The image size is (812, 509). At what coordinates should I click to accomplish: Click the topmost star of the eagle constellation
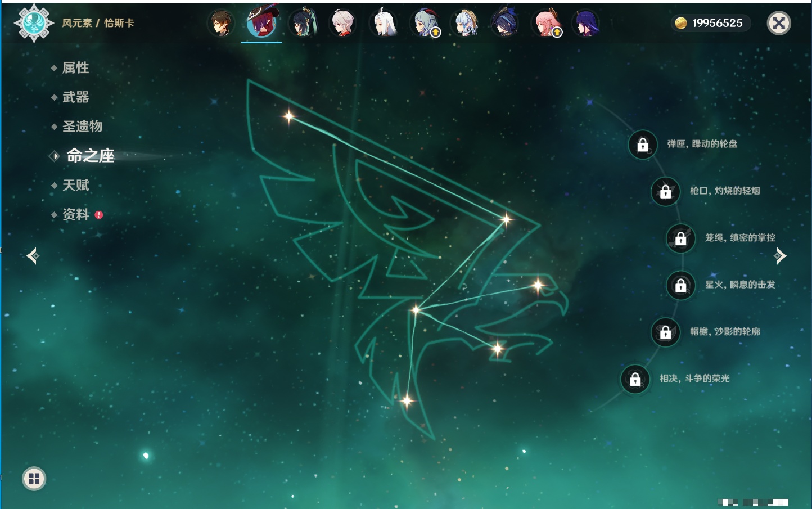point(289,116)
